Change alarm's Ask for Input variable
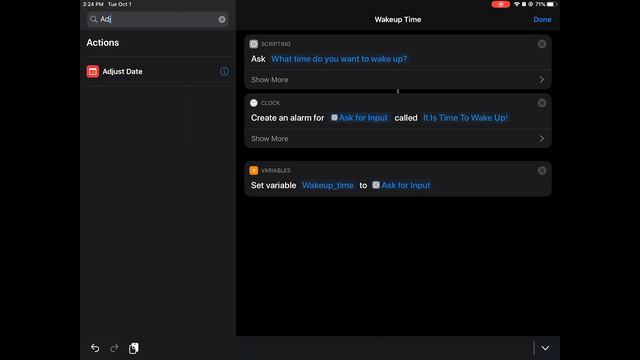The height and width of the screenshot is (360, 640). pos(359,118)
